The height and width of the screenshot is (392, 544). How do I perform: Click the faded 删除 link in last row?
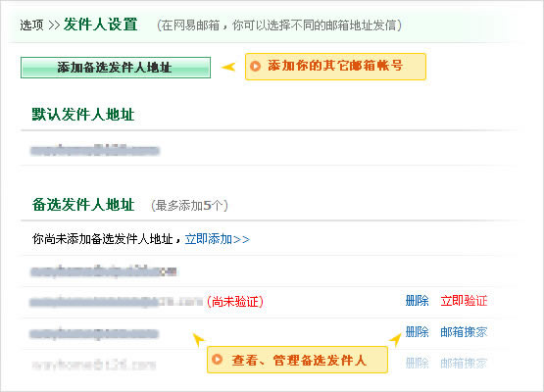coord(417,364)
